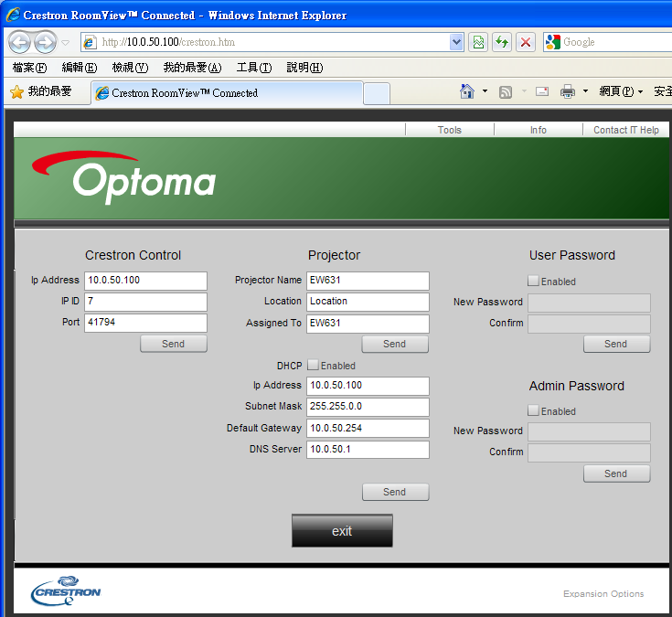This screenshot has width=672, height=617.
Task: Click the DNS Server field
Action: pos(368,450)
